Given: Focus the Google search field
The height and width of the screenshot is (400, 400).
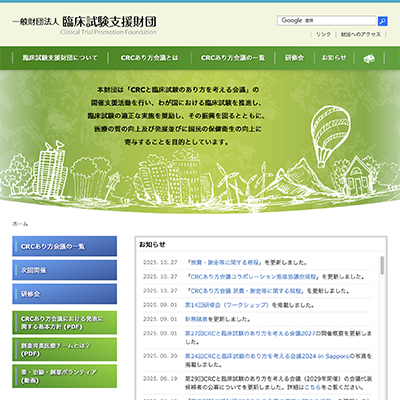Looking at the screenshot, I should pyautogui.click(x=327, y=21).
